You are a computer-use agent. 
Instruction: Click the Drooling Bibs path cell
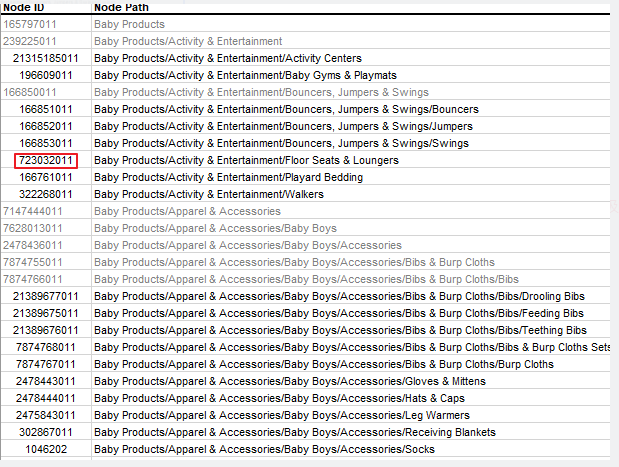(338, 296)
